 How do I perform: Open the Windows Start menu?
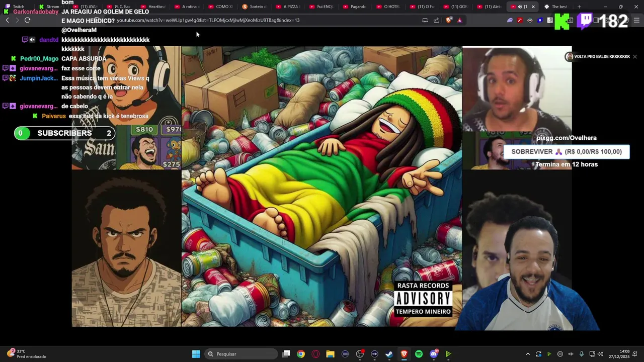click(x=196, y=354)
